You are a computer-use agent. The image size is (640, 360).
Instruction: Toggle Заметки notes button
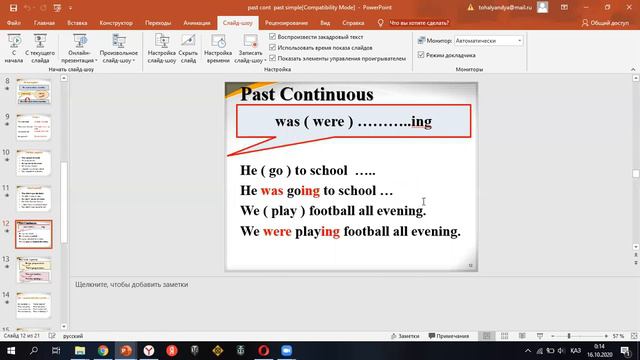405,336
